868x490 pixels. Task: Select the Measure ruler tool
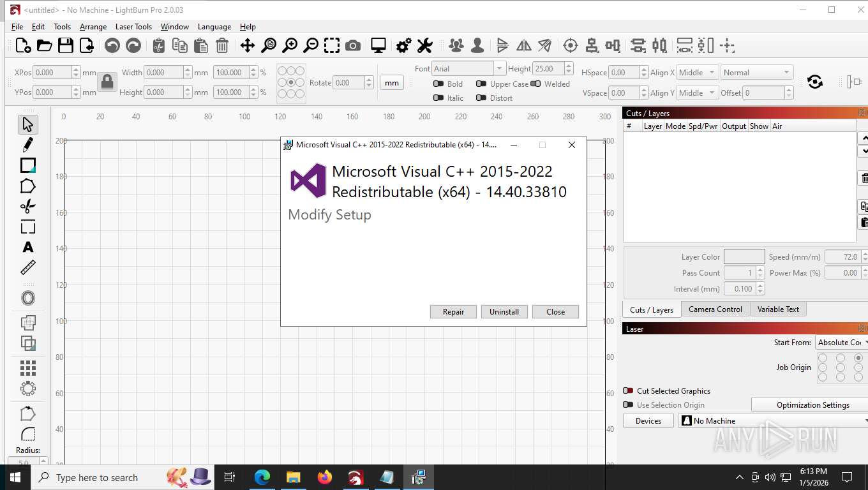[27, 267]
